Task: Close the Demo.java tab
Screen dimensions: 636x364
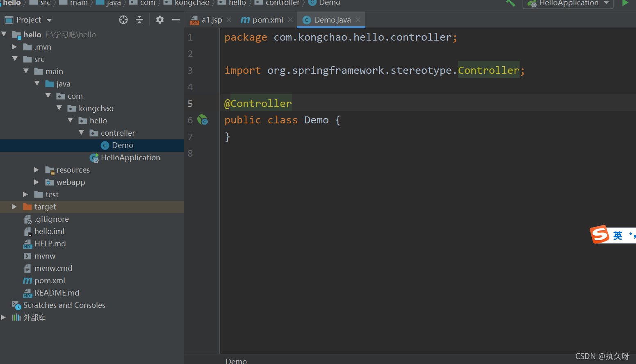Action: point(358,20)
